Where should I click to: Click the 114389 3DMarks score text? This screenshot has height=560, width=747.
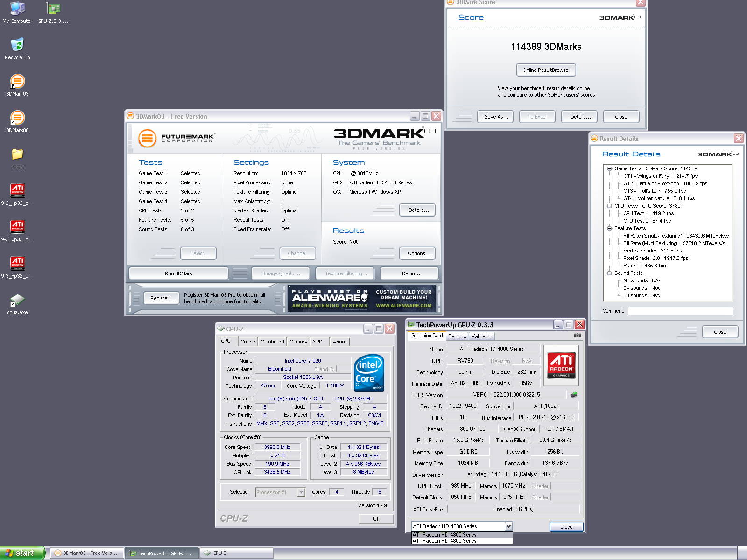point(546,47)
